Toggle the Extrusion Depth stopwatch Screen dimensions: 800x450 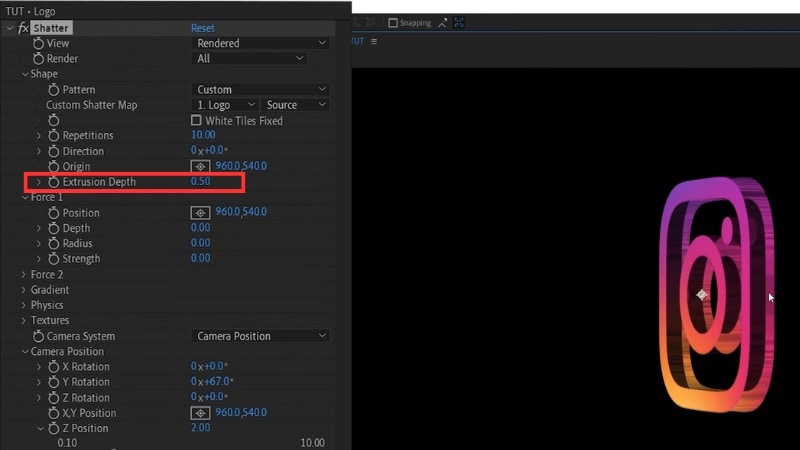tap(54, 182)
